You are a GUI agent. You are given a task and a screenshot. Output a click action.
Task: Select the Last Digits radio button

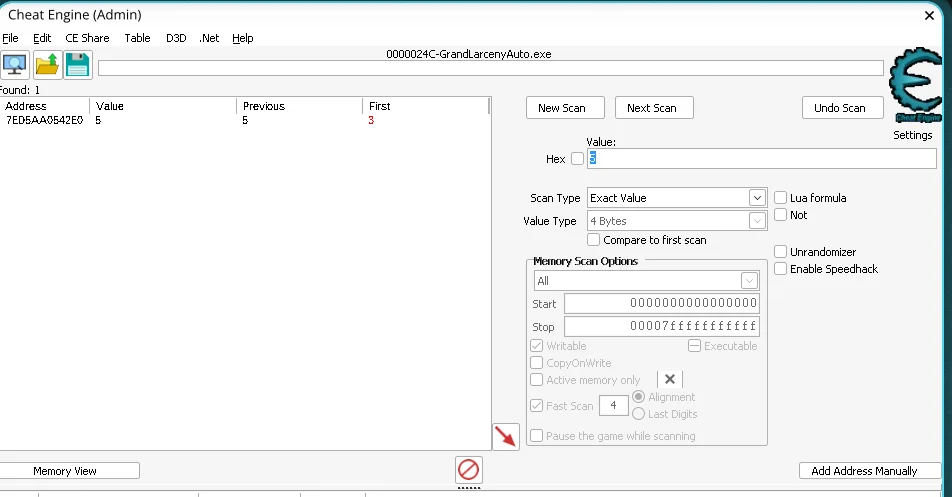639,414
